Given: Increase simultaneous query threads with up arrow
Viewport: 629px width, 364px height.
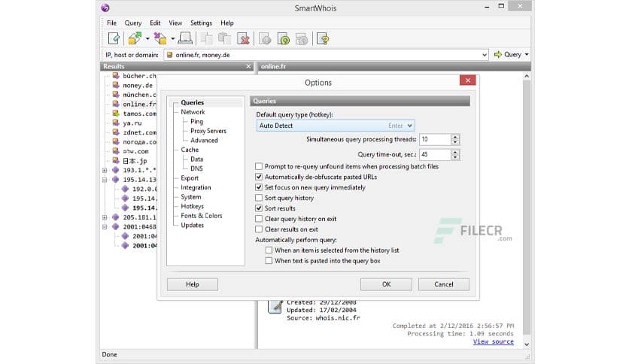Looking at the screenshot, I should pos(455,137).
